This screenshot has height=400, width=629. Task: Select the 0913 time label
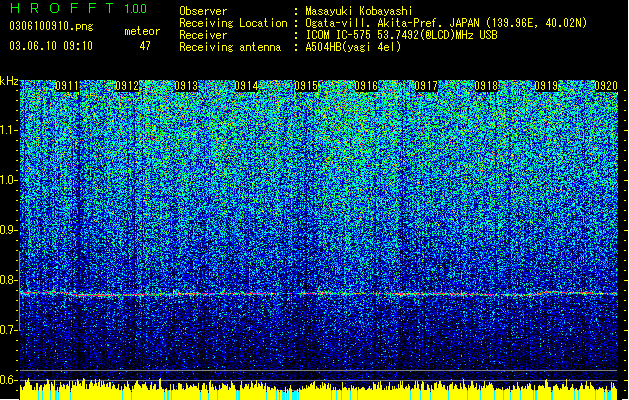[187, 86]
